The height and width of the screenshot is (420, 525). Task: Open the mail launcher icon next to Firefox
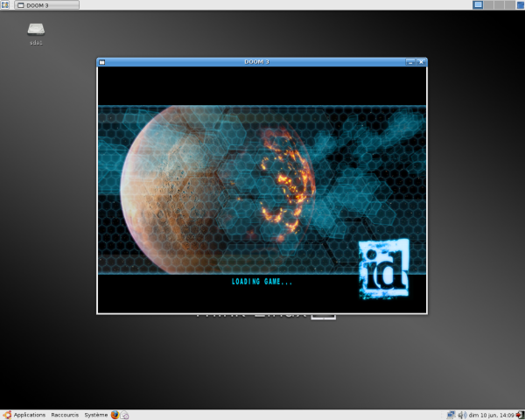(124, 416)
